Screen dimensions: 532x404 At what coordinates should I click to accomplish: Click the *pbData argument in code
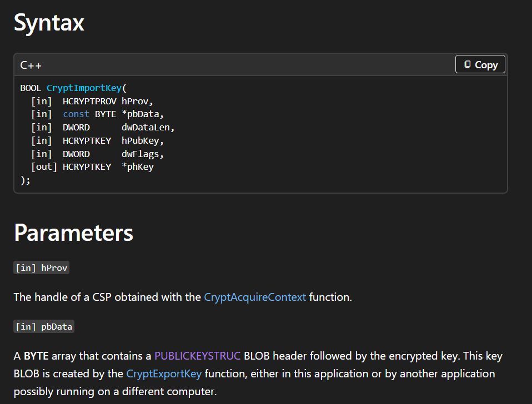click(x=143, y=114)
